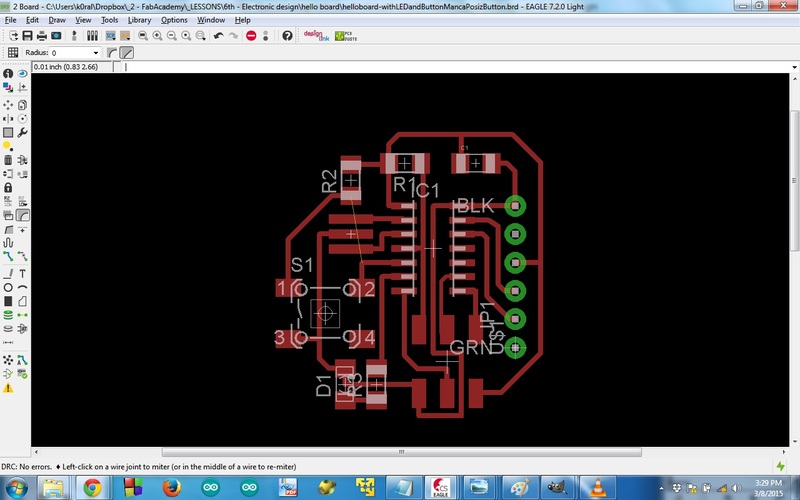Select the Print icon
Viewport: 800px width, 500px height.
pos(42,36)
